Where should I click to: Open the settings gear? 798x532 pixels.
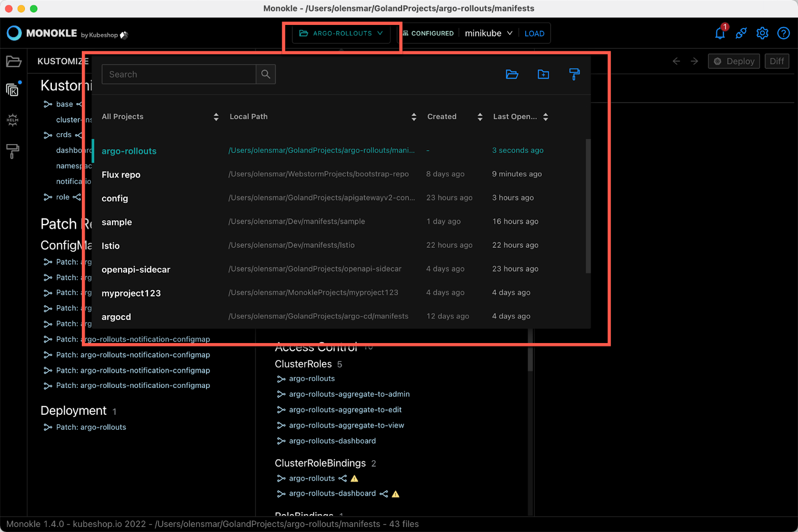coord(762,33)
